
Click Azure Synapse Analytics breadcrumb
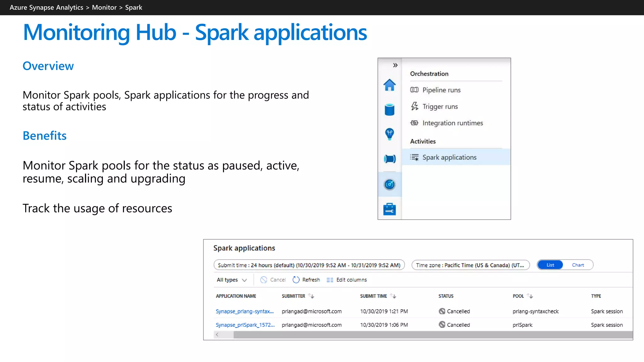[x=47, y=7]
